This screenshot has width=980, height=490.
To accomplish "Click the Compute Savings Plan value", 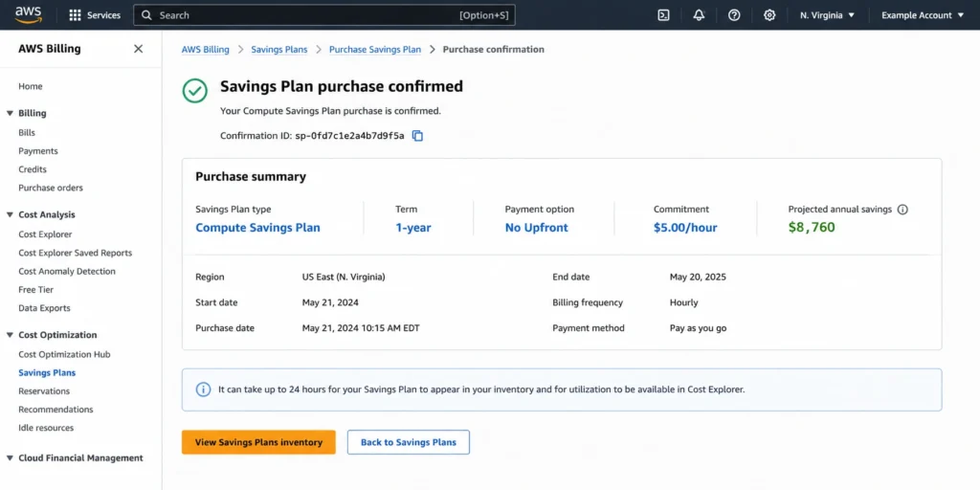I will [257, 228].
